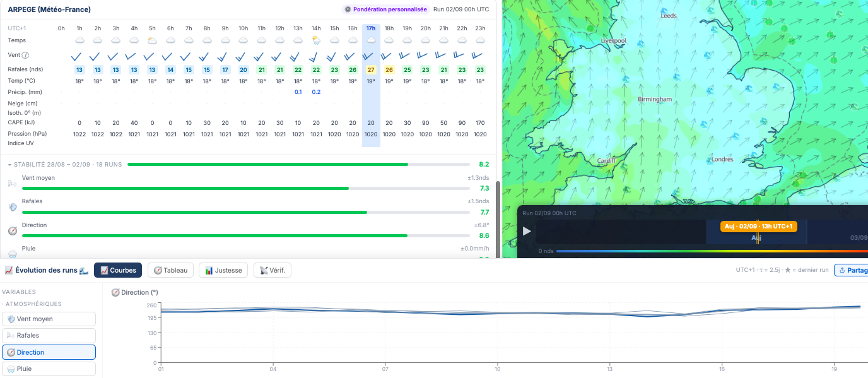Click the cloud weather icon at 17h
The height and width of the screenshot is (378, 868).
(x=371, y=40)
